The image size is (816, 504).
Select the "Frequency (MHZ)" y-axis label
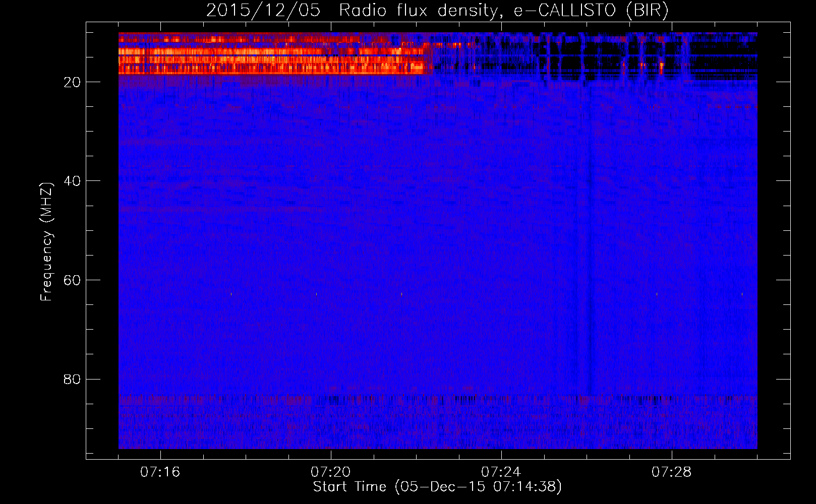tap(46, 242)
